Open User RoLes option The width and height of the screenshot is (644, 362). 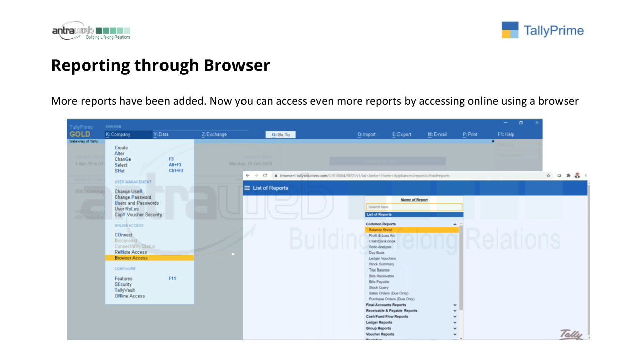click(x=126, y=209)
